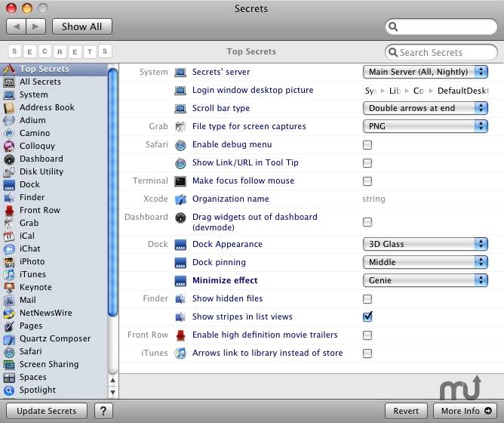This screenshot has height=423, width=504.
Task: Click icon beside Secrets' server row
Action: (180, 73)
